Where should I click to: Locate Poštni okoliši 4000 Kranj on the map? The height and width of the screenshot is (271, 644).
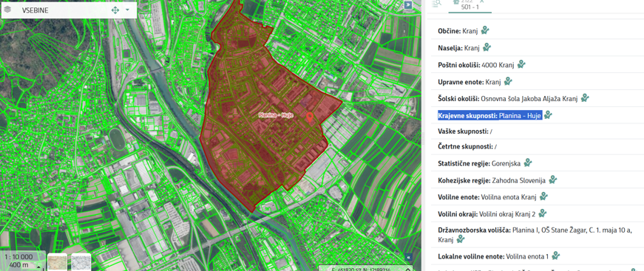point(521,64)
